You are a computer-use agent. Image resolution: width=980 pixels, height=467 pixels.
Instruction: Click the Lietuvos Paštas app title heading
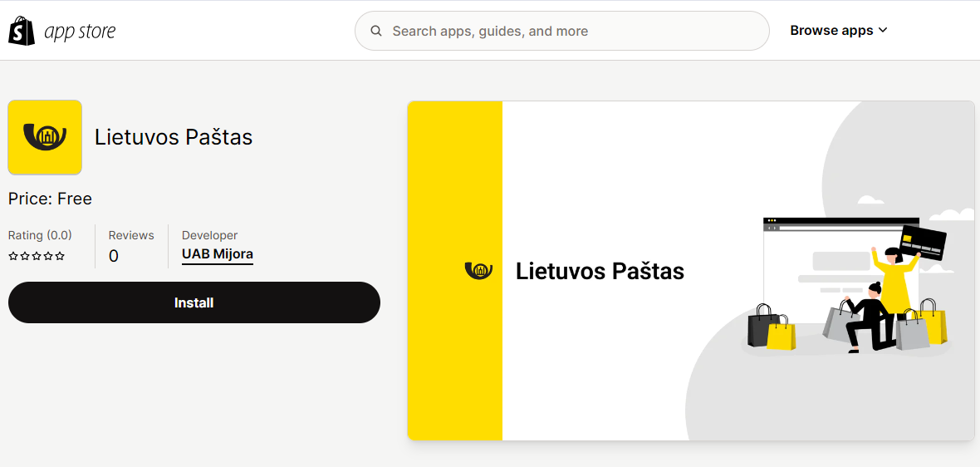[x=174, y=137]
